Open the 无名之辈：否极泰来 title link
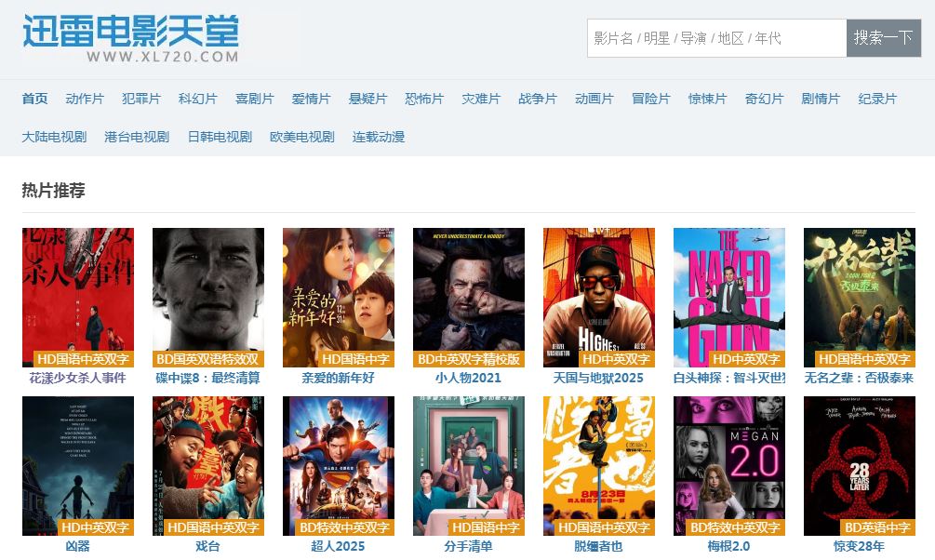The height and width of the screenshot is (560, 935). 860,378
